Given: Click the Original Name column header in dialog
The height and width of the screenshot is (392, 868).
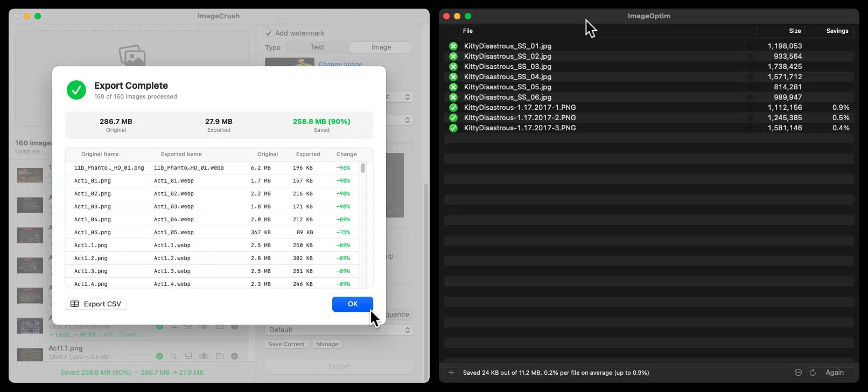Looking at the screenshot, I should (100, 155).
